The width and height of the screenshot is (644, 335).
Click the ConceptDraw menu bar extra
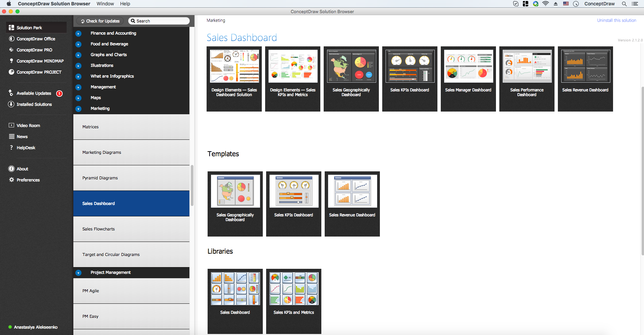pyautogui.click(x=599, y=4)
